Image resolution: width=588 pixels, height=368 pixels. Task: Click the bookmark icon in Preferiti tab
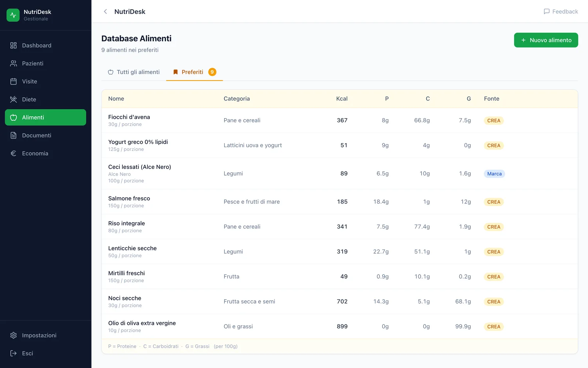tap(175, 72)
